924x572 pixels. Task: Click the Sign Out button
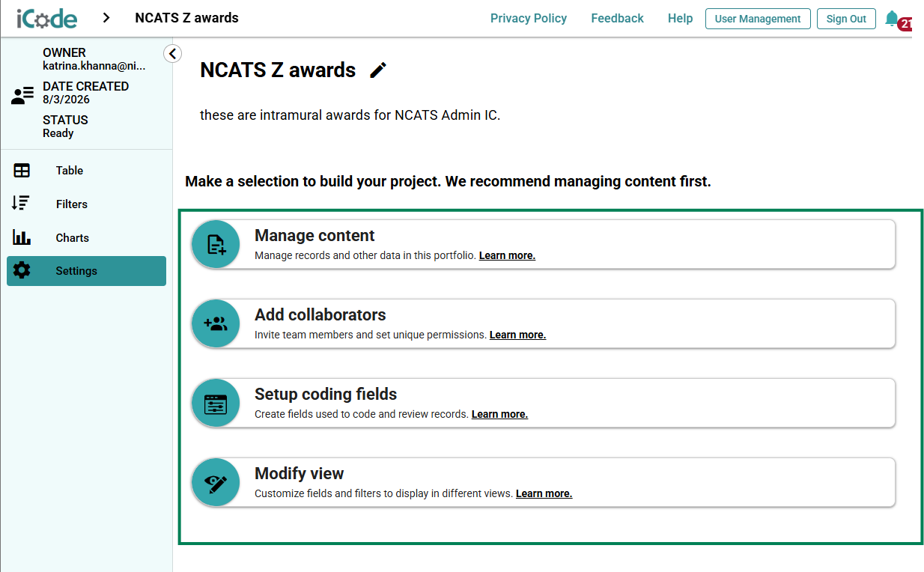coord(846,19)
